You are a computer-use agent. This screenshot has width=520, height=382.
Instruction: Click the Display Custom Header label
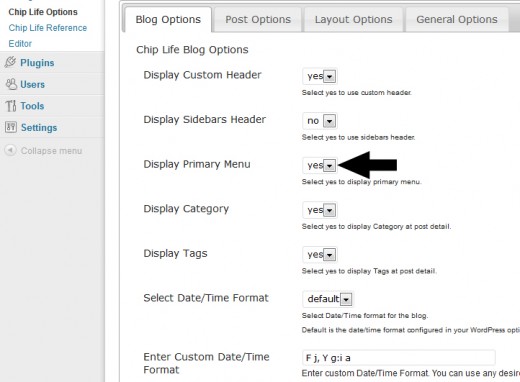tap(202, 75)
